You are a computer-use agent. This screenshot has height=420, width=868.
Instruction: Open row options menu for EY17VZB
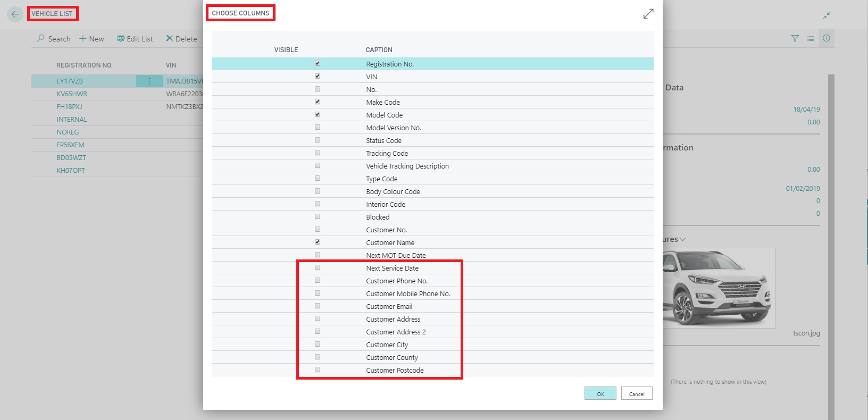coord(149,81)
